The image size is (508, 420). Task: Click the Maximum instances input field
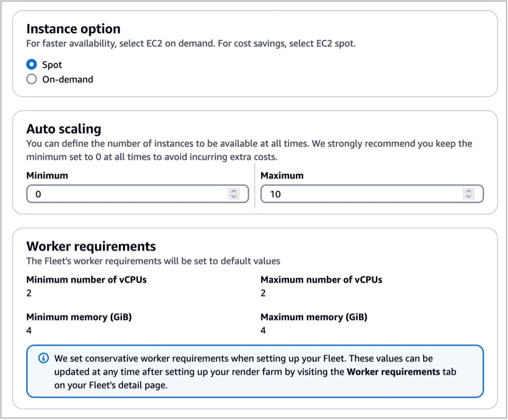pos(372,194)
